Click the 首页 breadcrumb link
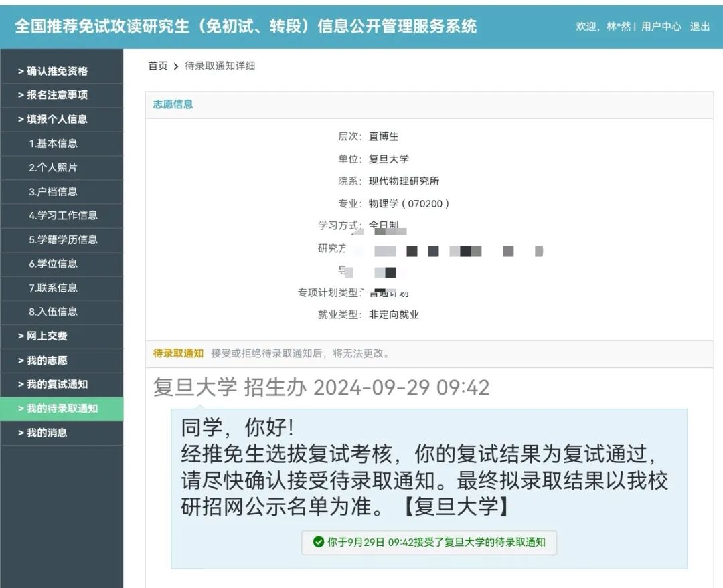 coord(158,66)
